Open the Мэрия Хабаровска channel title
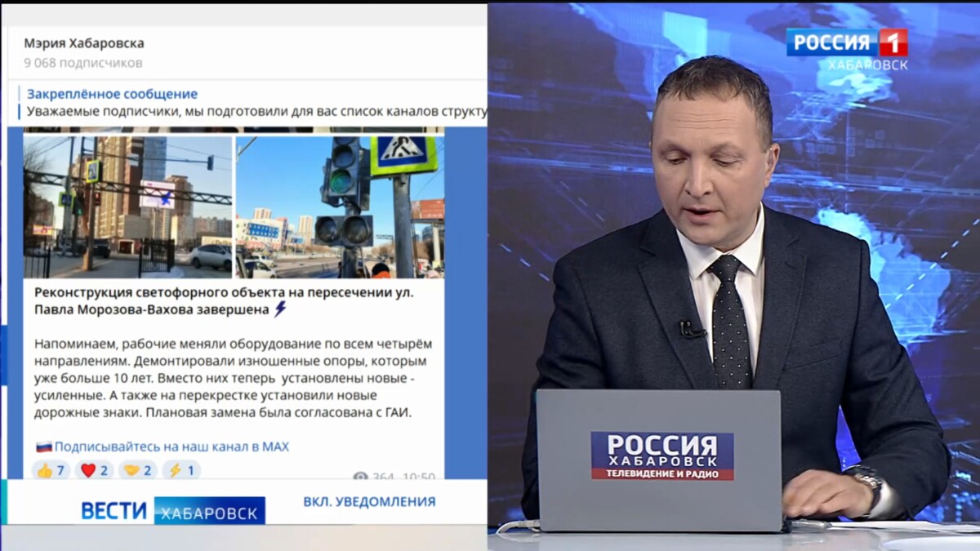This screenshot has height=551, width=980. [83, 43]
